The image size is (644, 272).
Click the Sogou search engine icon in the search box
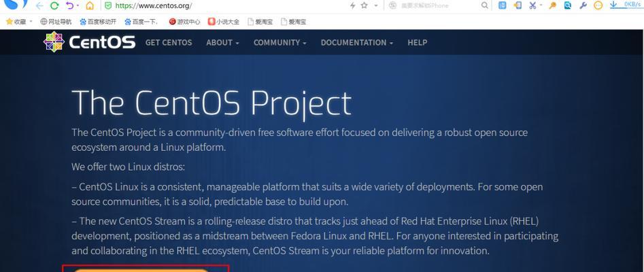(x=392, y=5)
